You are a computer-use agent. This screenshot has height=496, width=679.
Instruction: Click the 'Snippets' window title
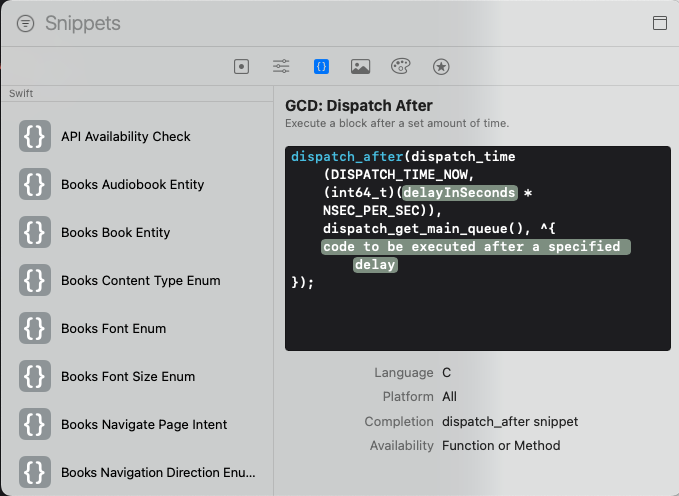click(83, 23)
